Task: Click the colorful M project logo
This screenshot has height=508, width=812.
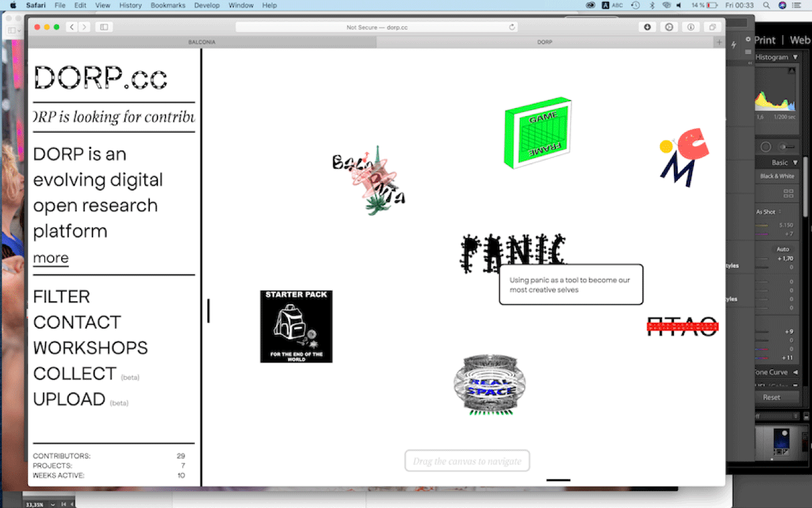Action: [684, 157]
